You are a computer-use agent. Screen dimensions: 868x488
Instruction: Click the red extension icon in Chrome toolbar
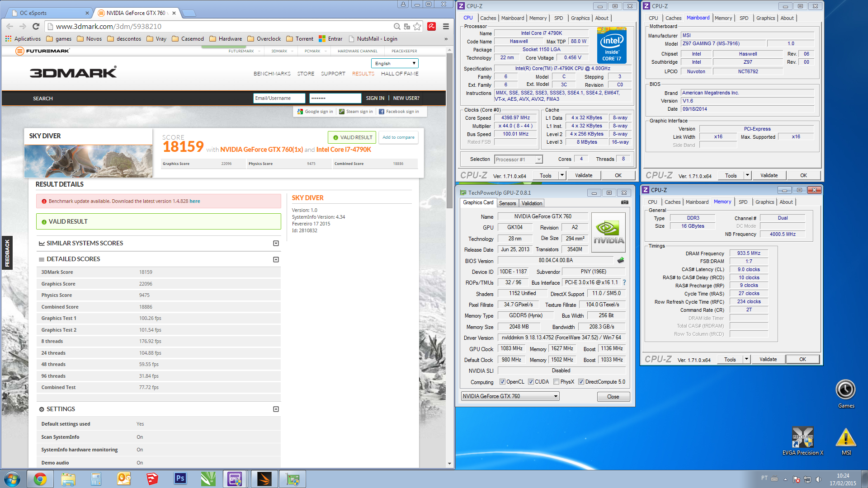[432, 26]
